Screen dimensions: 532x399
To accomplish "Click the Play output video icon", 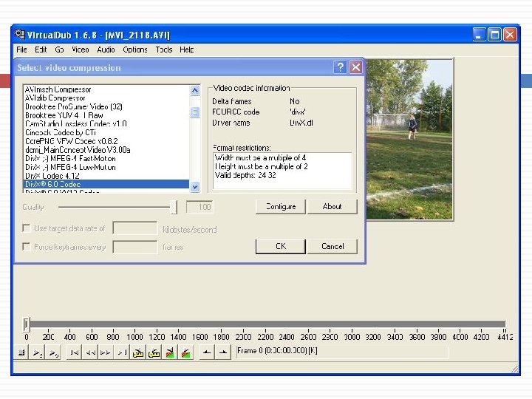I will [x=53, y=353].
